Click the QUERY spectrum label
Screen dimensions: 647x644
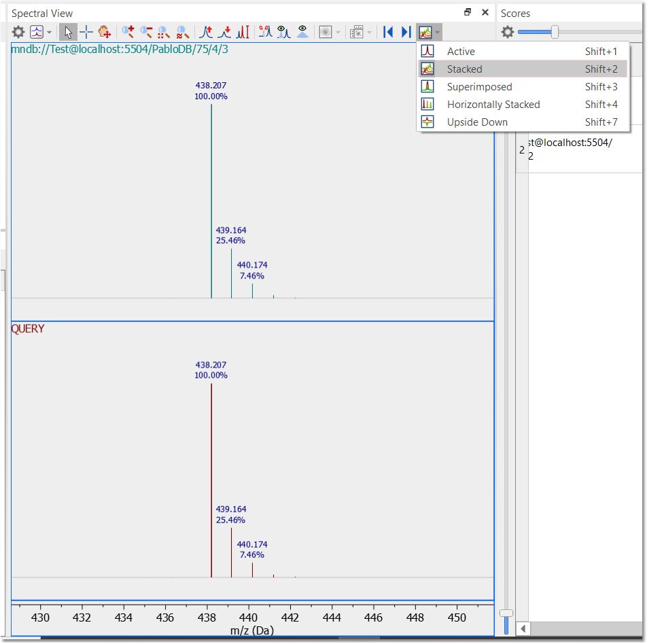tap(28, 329)
